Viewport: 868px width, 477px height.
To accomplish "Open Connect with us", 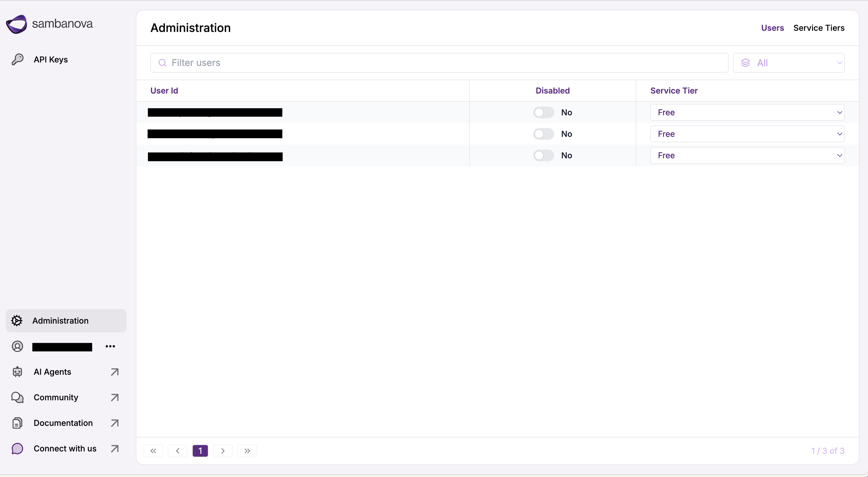I will coord(65,449).
